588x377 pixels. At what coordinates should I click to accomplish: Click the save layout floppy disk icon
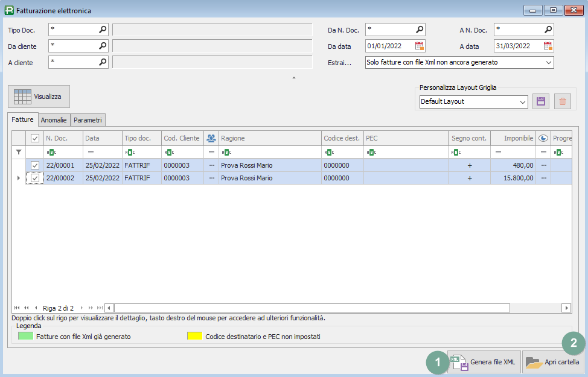point(540,101)
